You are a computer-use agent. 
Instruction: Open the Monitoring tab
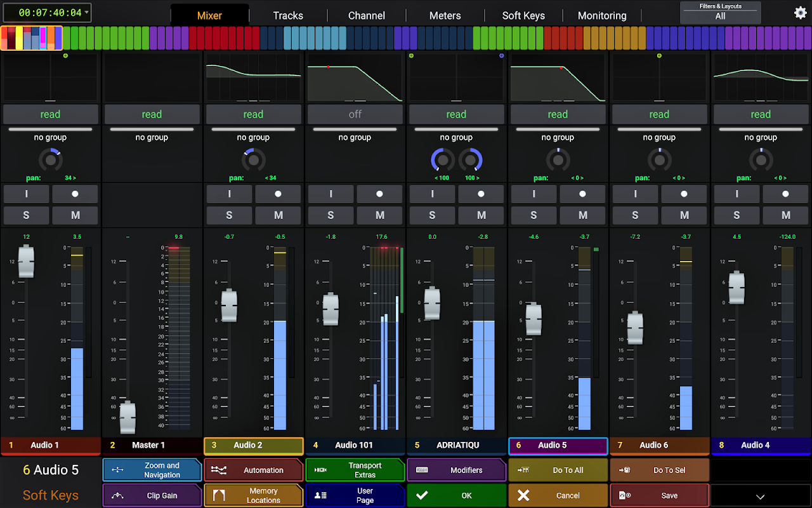[x=601, y=16]
